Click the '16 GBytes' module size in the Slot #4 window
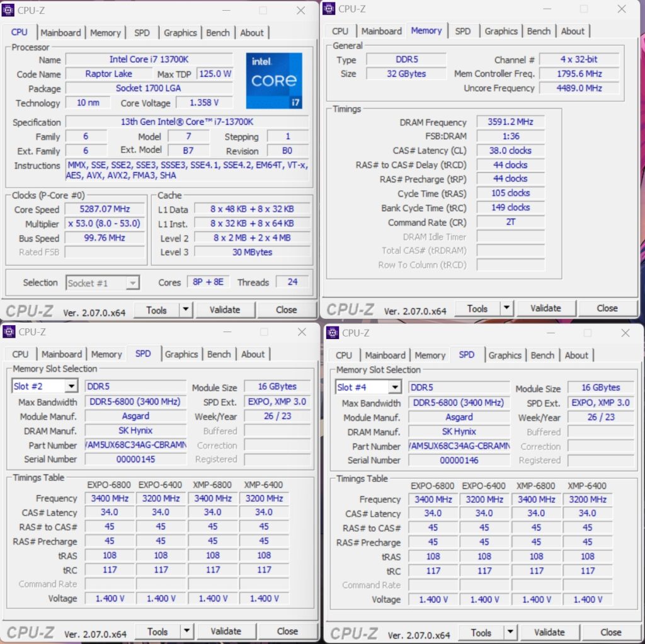The width and height of the screenshot is (645, 644). [x=600, y=388]
